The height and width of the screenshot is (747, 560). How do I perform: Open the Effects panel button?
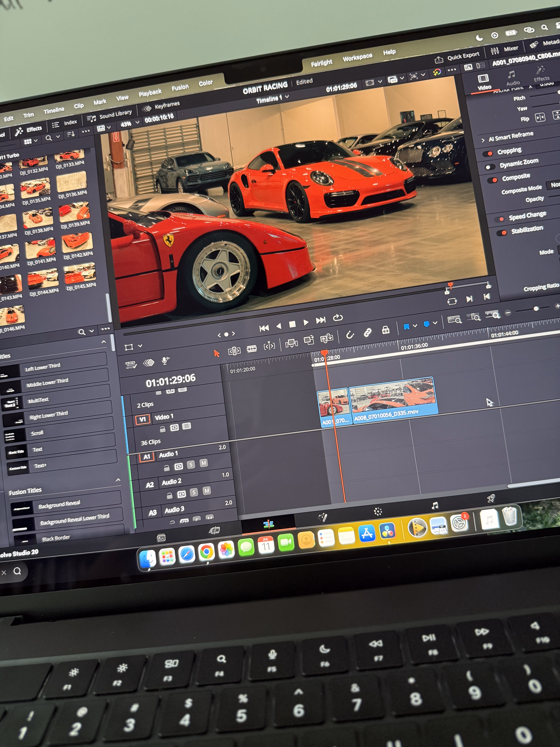[29, 130]
